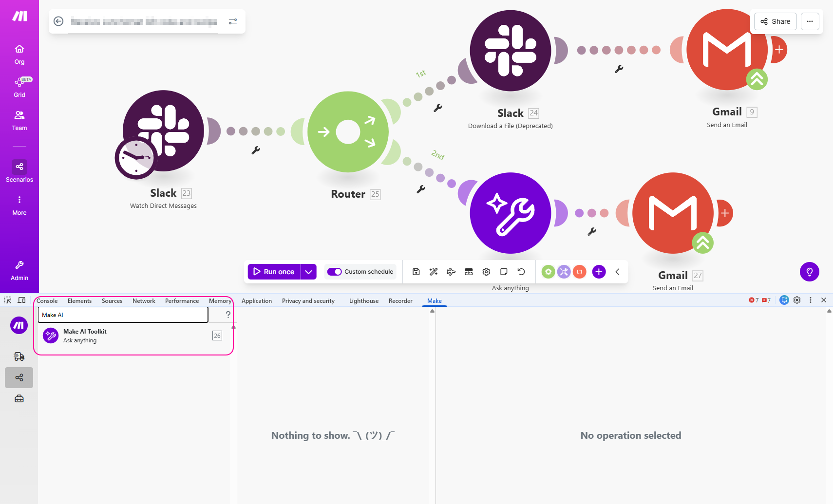Screen dimensions: 833x504
Task: Open the three-dot more options menu
Action: click(810, 21)
